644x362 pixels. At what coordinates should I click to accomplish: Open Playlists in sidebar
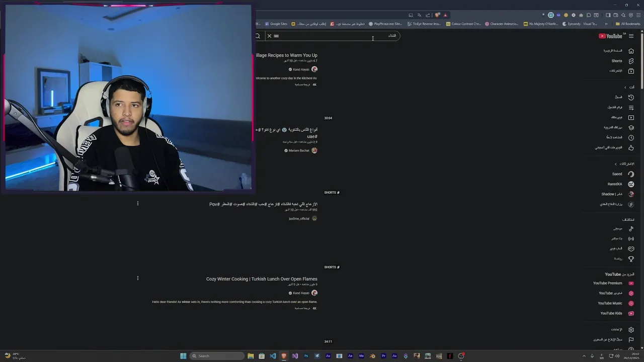click(x=620, y=107)
